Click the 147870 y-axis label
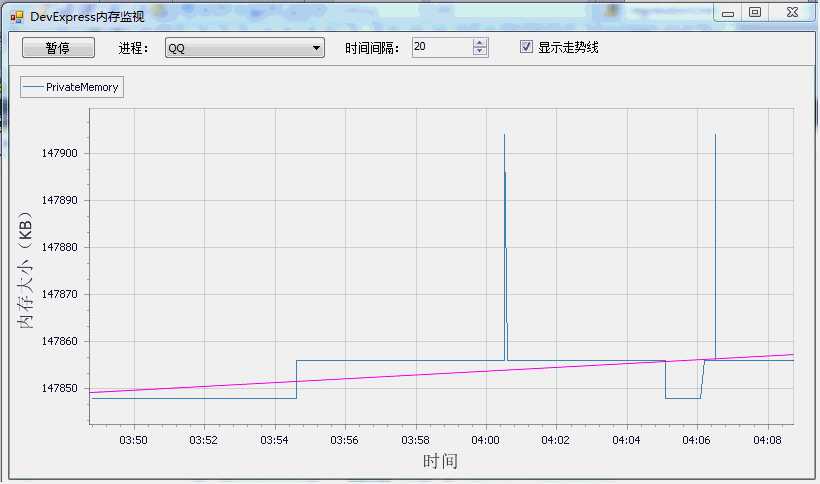The height and width of the screenshot is (484, 820). coord(60,294)
